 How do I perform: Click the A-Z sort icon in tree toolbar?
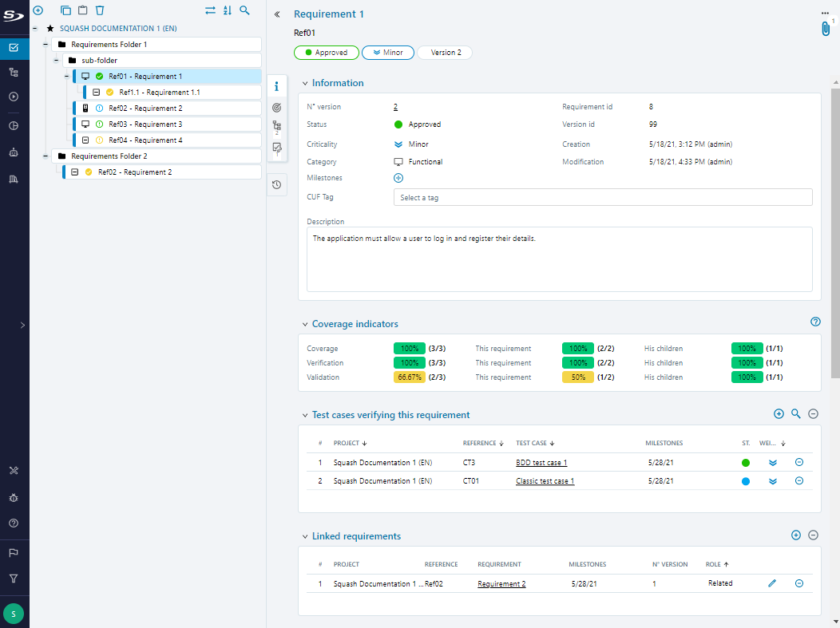click(228, 10)
